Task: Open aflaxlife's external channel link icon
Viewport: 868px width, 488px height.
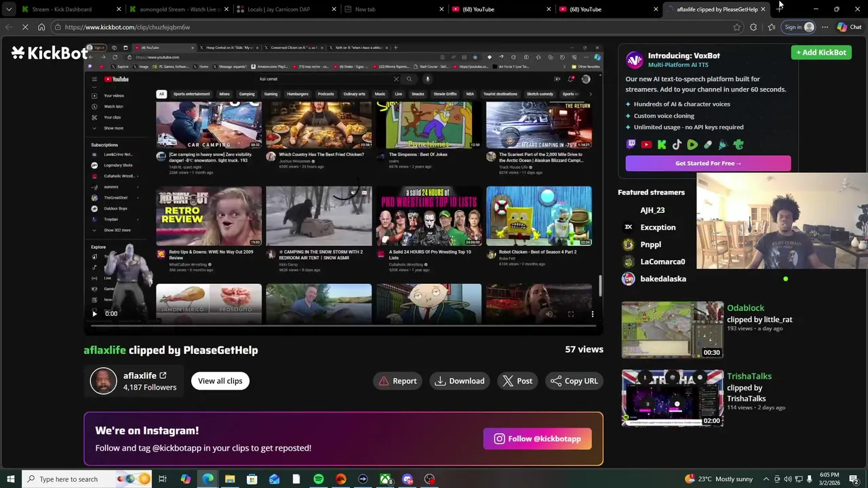Action: pos(163,375)
